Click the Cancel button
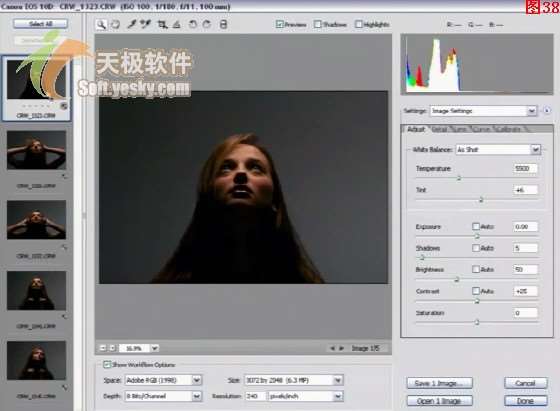This screenshot has height=411, width=560. [x=525, y=383]
